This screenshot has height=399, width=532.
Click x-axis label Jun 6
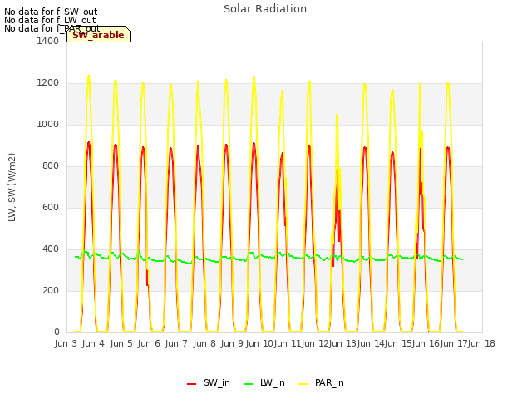click(x=149, y=343)
